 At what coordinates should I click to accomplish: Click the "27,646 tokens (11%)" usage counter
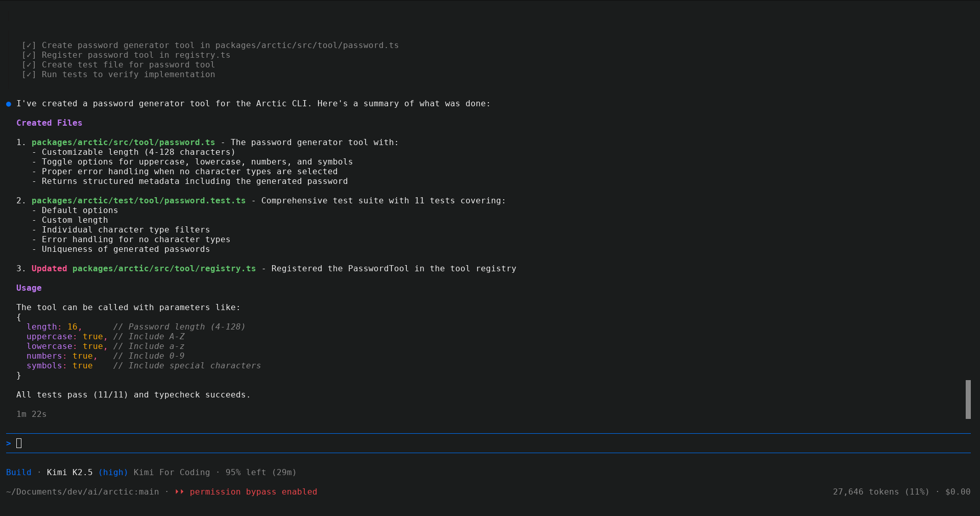pos(881,492)
